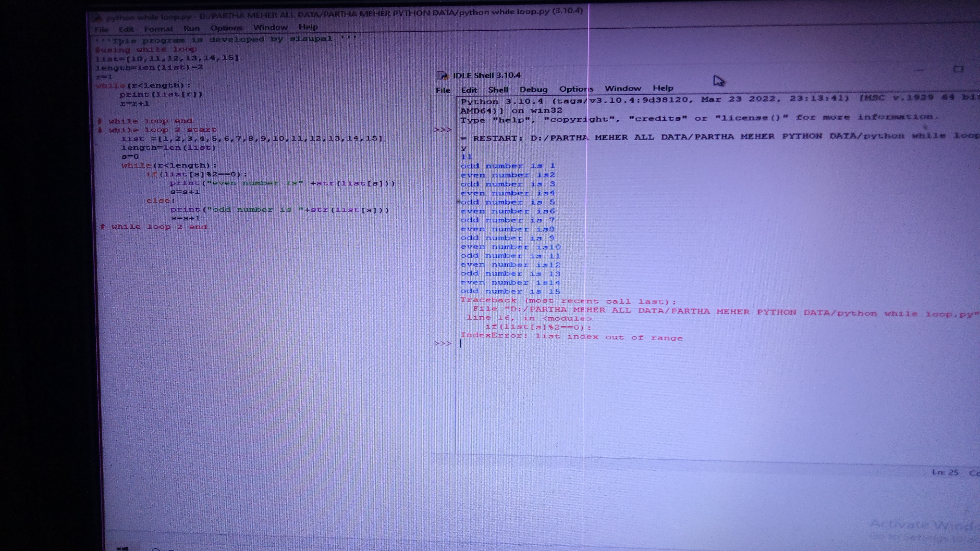
Task: Click the editor window's Python file icon
Action: coord(98,18)
